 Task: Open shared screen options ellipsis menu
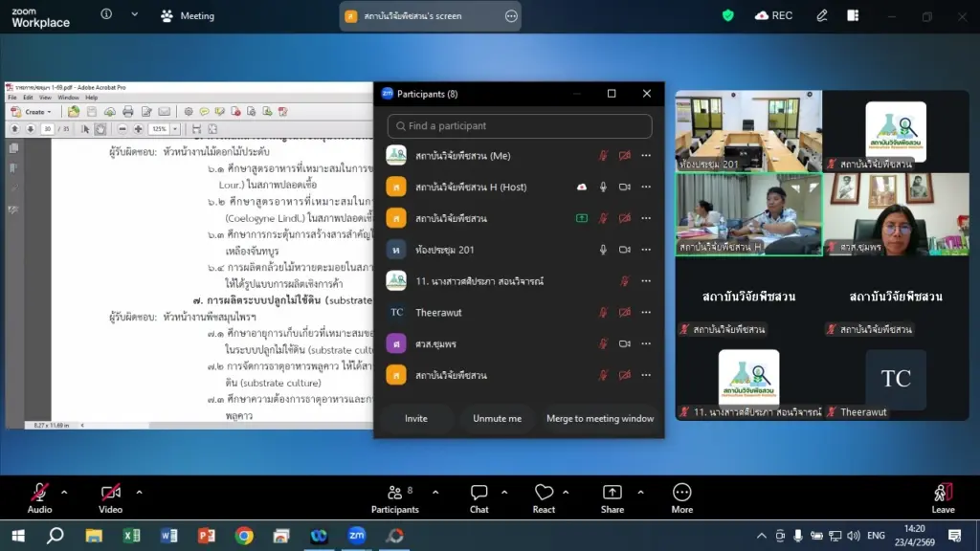point(511,16)
